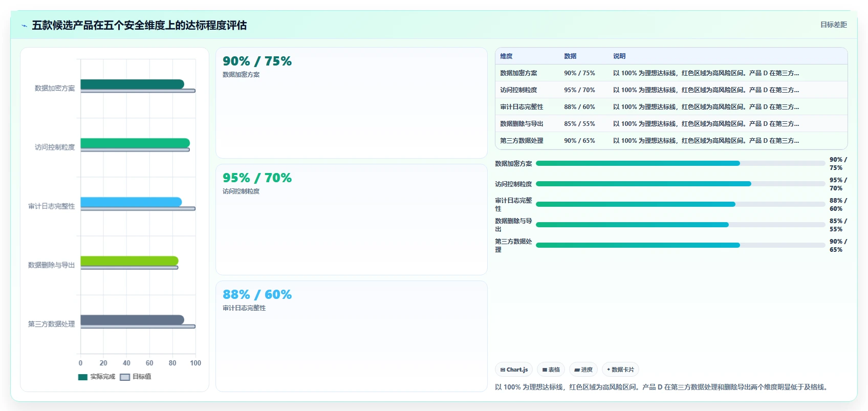Viewport: 868px width, 411px height.
Task: Select the Chart.js tag chip
Action: 514,370
